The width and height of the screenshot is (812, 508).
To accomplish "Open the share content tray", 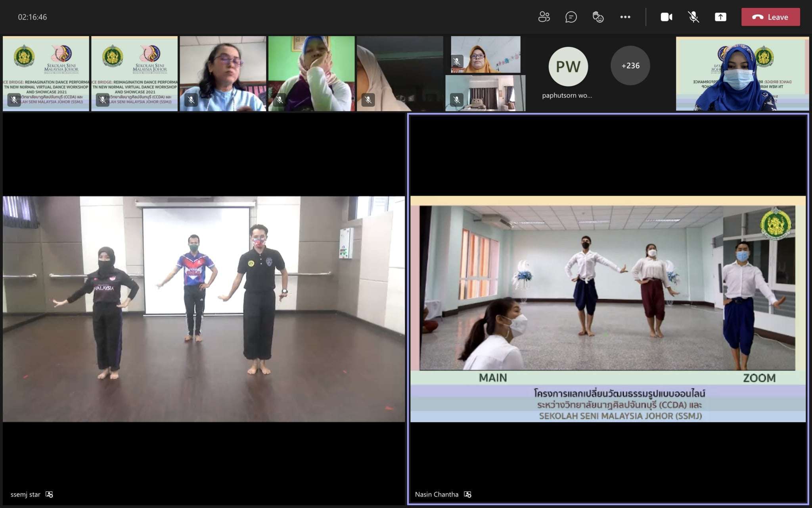I will pyautogui.click(x=720, y=17).
